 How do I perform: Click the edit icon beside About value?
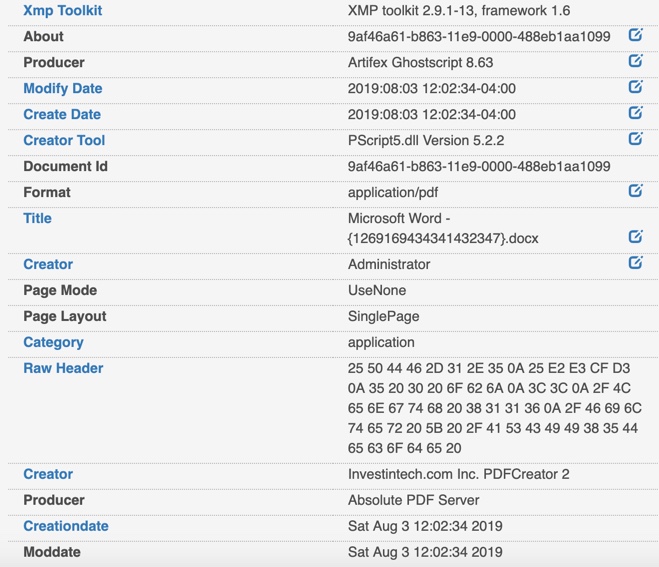coord(635,35)
